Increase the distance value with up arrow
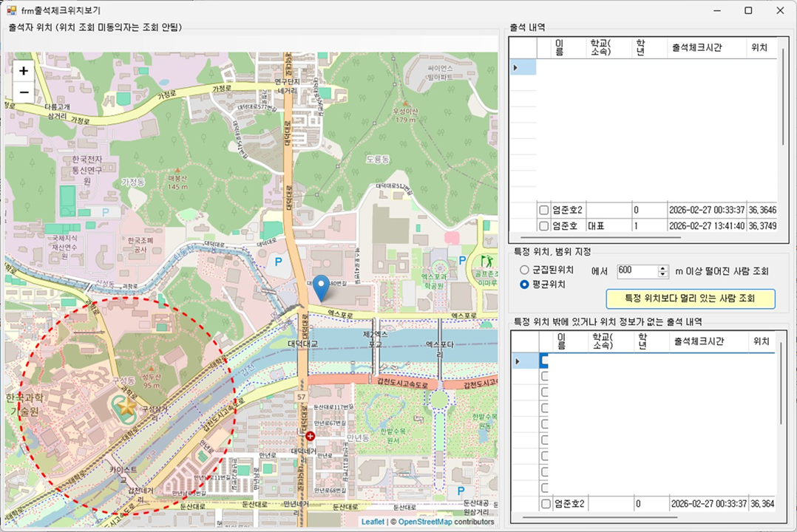 (663, 267)
